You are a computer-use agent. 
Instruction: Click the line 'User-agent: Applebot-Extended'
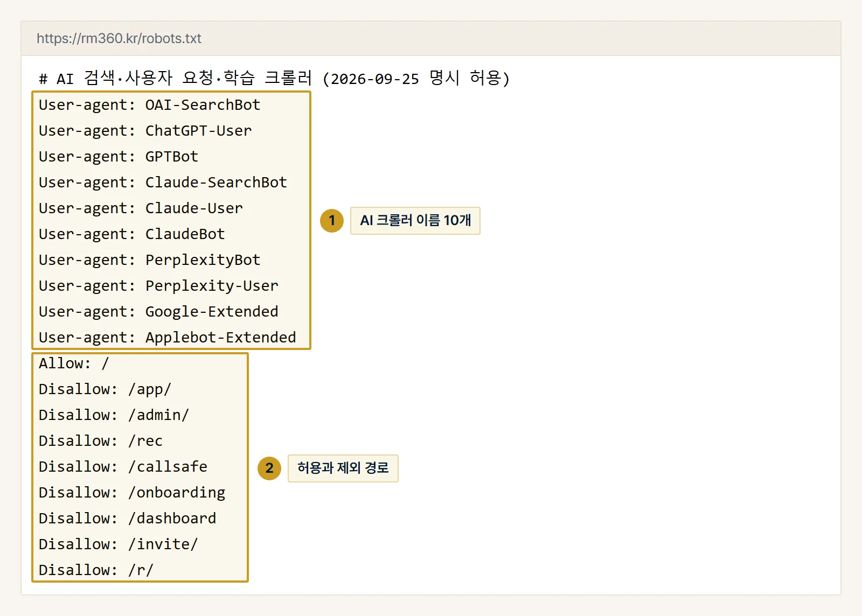pos(167,338)
